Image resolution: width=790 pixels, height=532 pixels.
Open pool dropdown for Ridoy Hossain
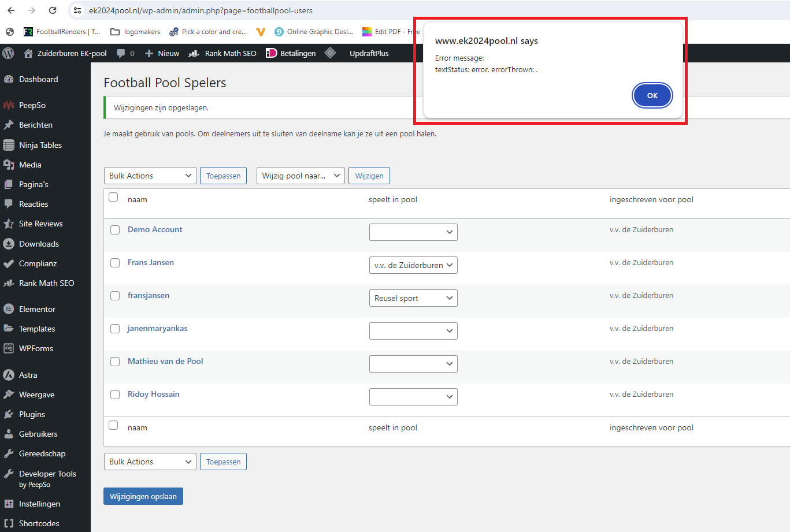[x=413, y=397]
